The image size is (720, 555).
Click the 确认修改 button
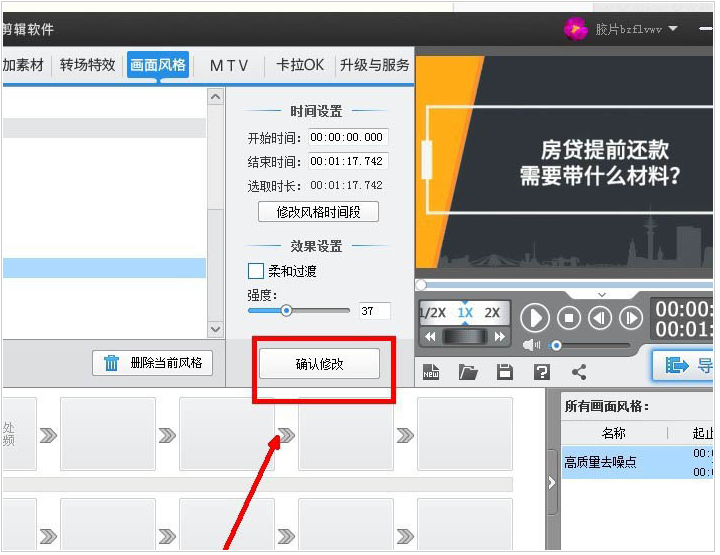pos(319,364)
